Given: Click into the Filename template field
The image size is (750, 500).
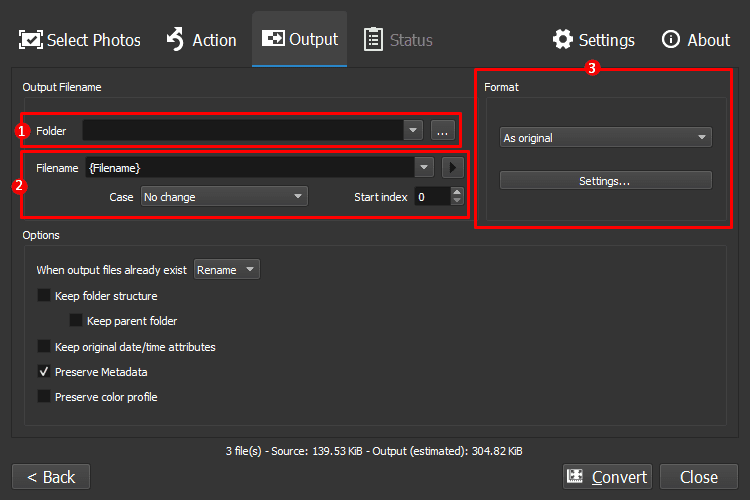Looking at the screenshot, I should (x=250, y=168).
